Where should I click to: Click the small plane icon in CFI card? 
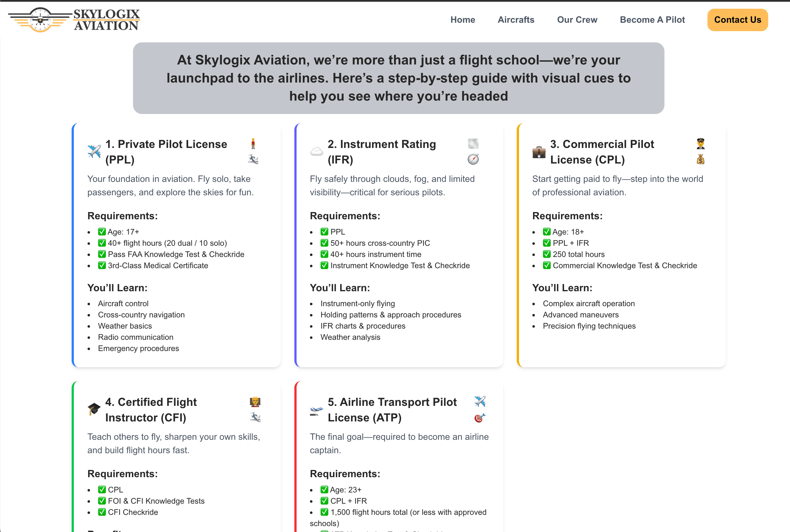[x=255, y=417]
